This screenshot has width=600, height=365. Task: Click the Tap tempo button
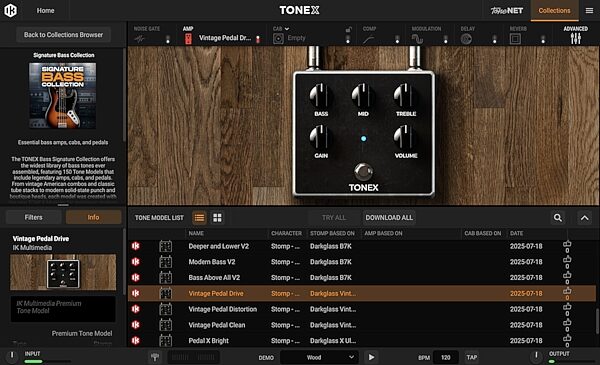[471, 357]
